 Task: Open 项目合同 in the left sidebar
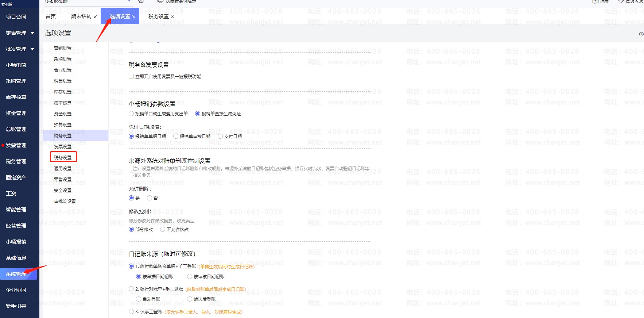(16, 17)
